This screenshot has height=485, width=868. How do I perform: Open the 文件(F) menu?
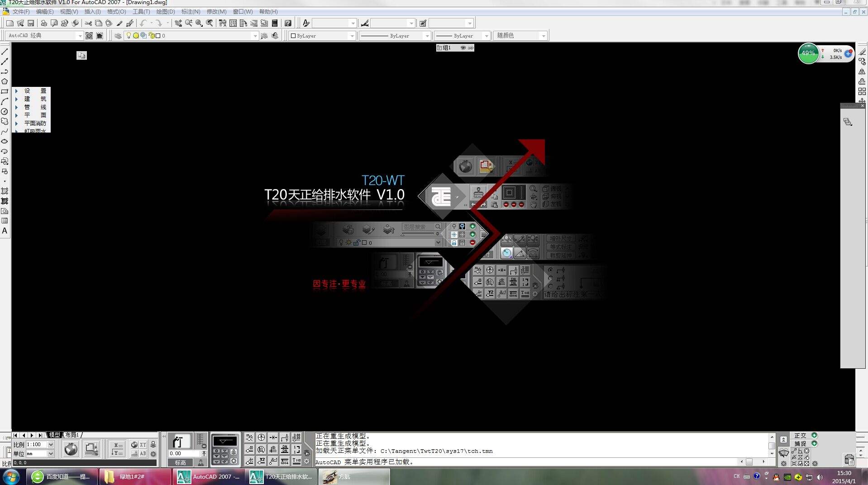21,12
